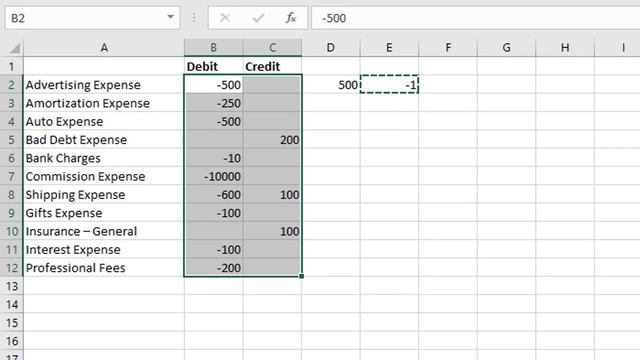The width and height of the screenshot is (640, 360).
Task: Click the 100 Shipping Expense credit cell
Action: pos(272,195)
